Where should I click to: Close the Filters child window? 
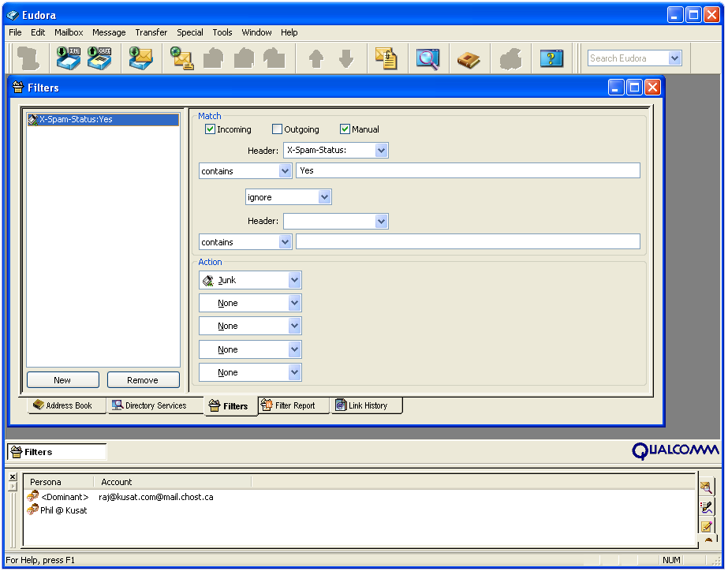[x=652, y=88]
